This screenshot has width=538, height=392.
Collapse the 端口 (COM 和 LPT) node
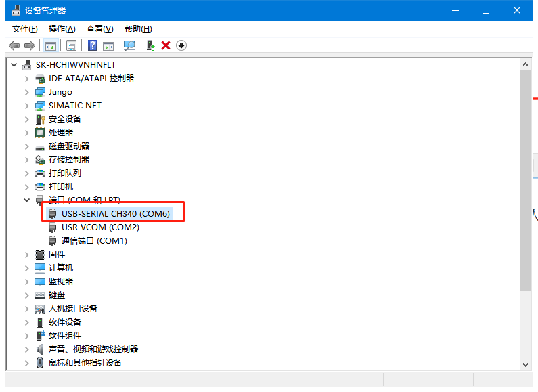click(27, 200)
